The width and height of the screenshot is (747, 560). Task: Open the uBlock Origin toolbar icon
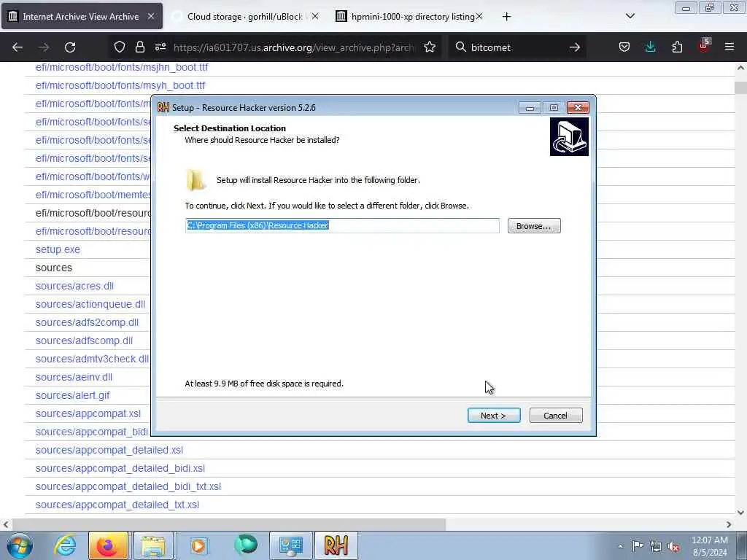click(704, 46)
